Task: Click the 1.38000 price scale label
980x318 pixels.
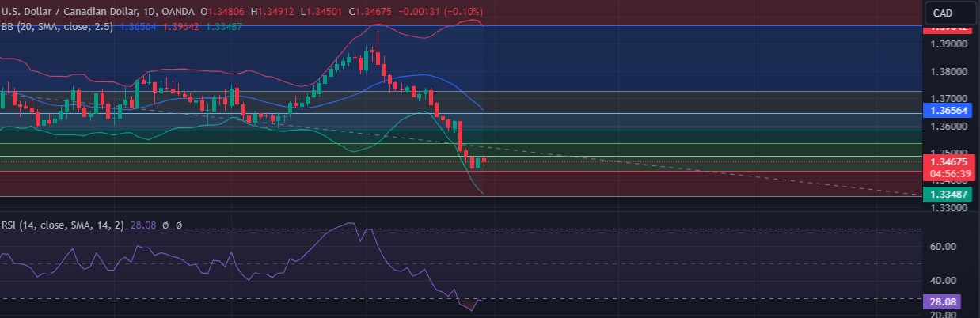Action: pos(948,71)
